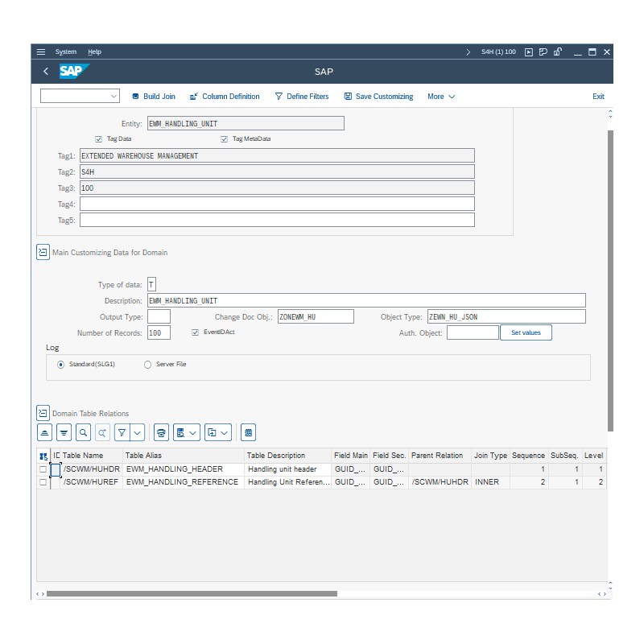This screenshot has width=644, height=644.
Task: Open the dropdown next to the Filter icon
Action: point(136,432)
